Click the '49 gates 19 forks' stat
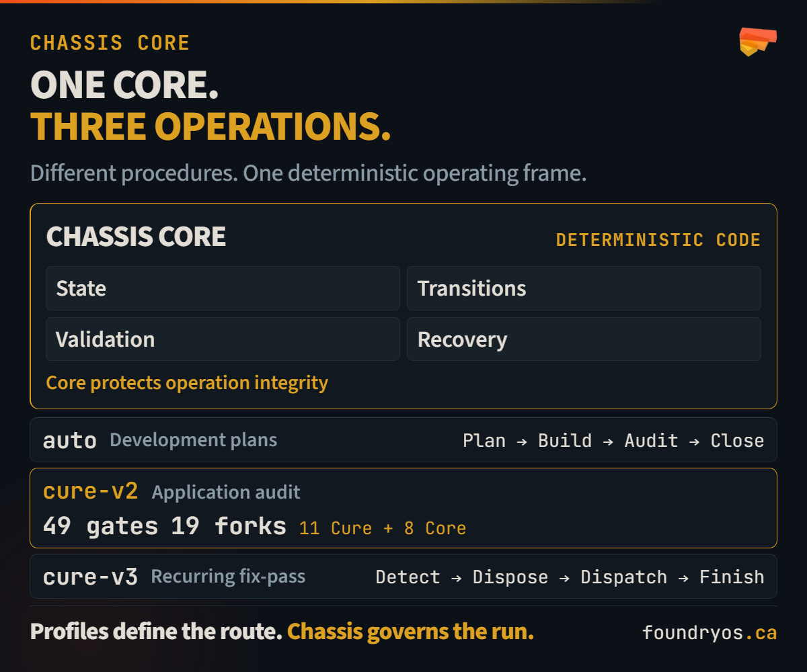This screenshot has height=672, width=807. pyautogui.click(x=165, y=526)
